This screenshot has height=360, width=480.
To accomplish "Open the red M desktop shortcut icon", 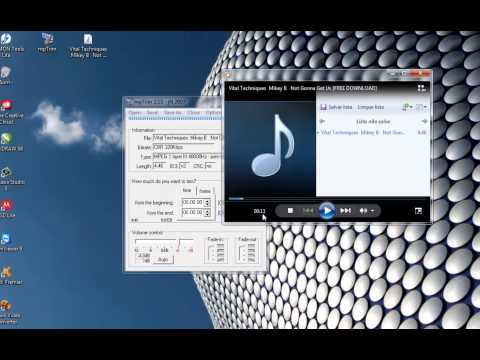I will coord(7,209).
